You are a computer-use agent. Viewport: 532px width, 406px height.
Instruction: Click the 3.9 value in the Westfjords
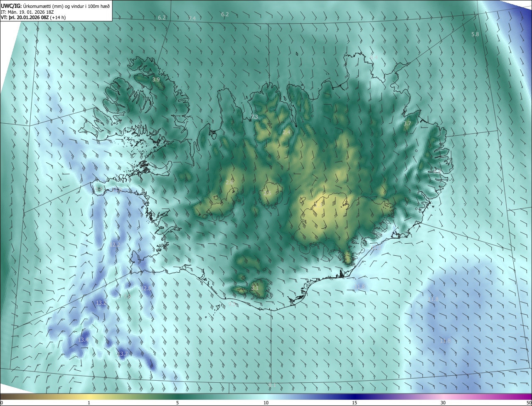pos(156,79)
